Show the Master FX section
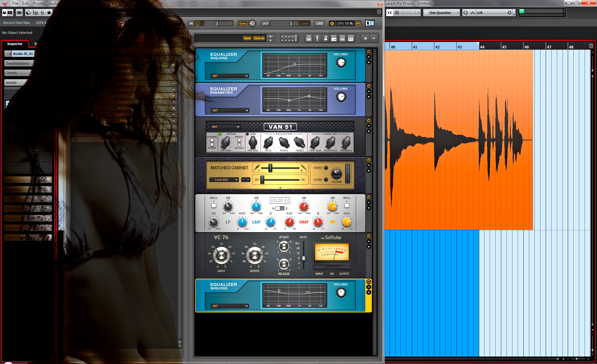This screenshot has height=364, width=597. point(351,38)
